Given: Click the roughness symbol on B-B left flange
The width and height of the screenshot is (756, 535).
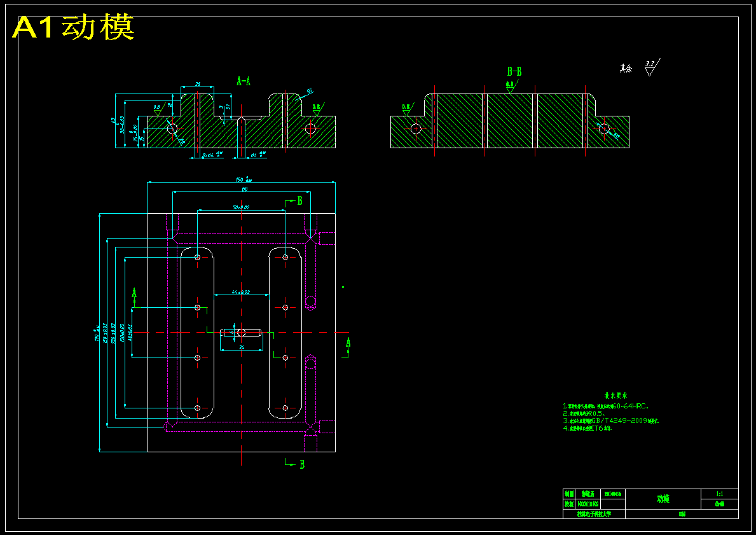Looking at the screenshot, I should [x=407, y=109].
